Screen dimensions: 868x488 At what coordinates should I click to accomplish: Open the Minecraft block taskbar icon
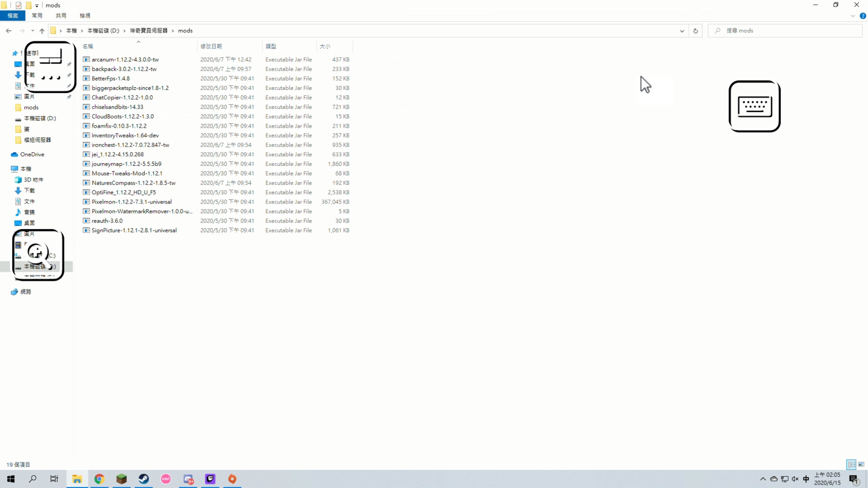(122, 479)
